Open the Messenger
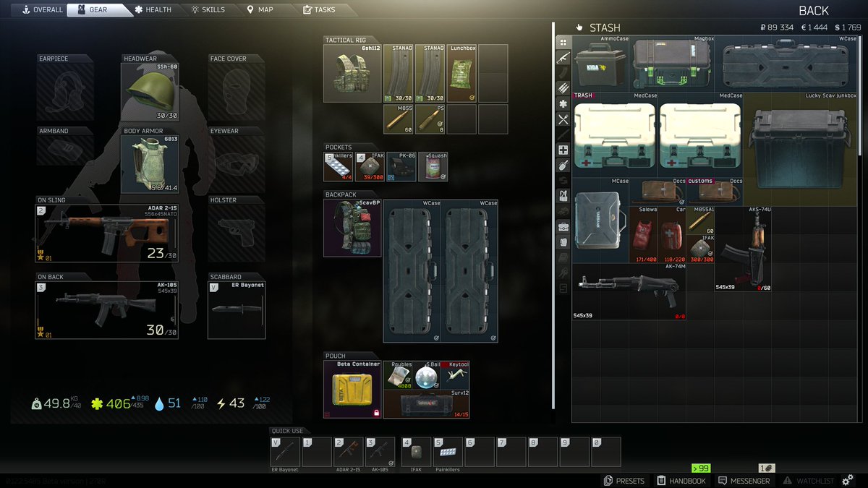This screenshot has height=488, width=868. (744, 481)
